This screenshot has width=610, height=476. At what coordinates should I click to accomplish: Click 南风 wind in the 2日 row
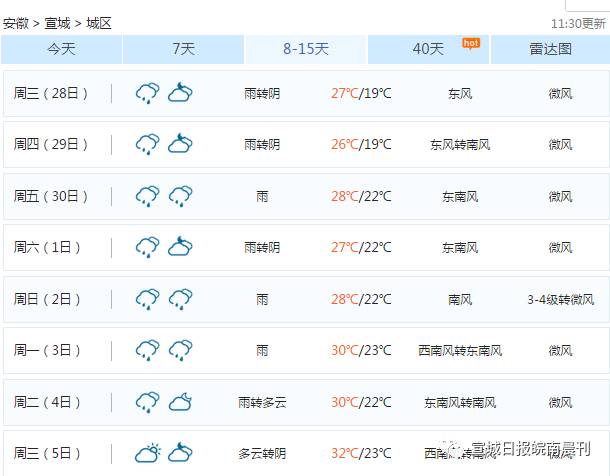click(x=460, y=300)
